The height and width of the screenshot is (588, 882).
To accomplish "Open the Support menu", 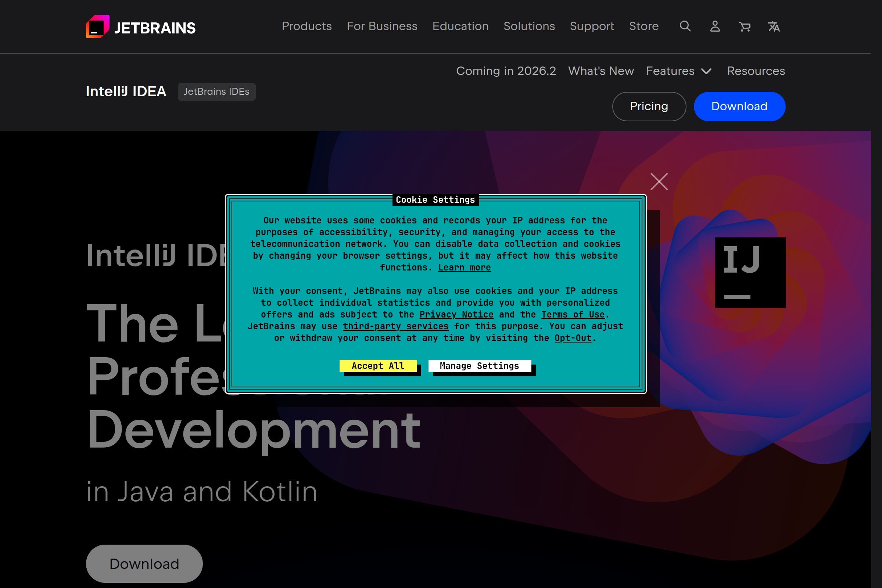I will click(x=592, y=26).
